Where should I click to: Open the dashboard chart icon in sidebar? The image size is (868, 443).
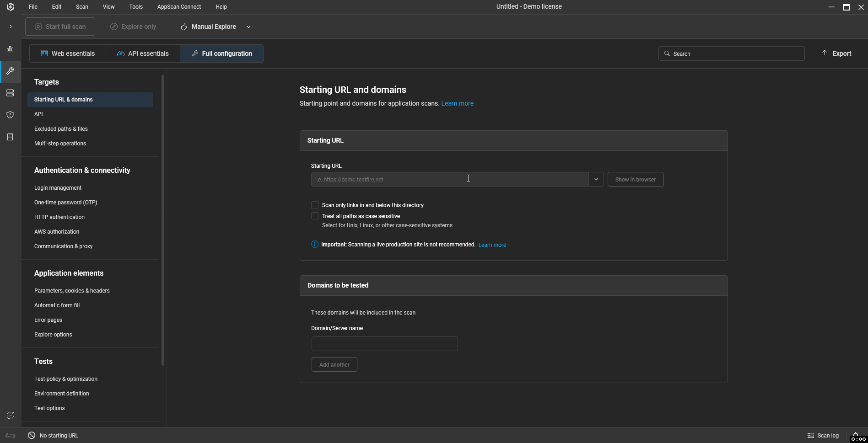10,49
